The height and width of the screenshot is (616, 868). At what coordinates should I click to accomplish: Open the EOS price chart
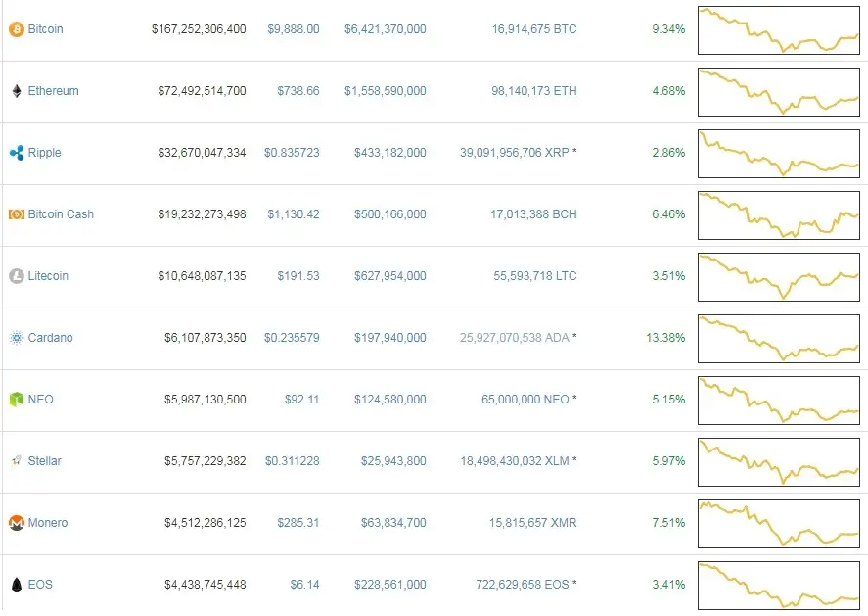pos(779,586)
